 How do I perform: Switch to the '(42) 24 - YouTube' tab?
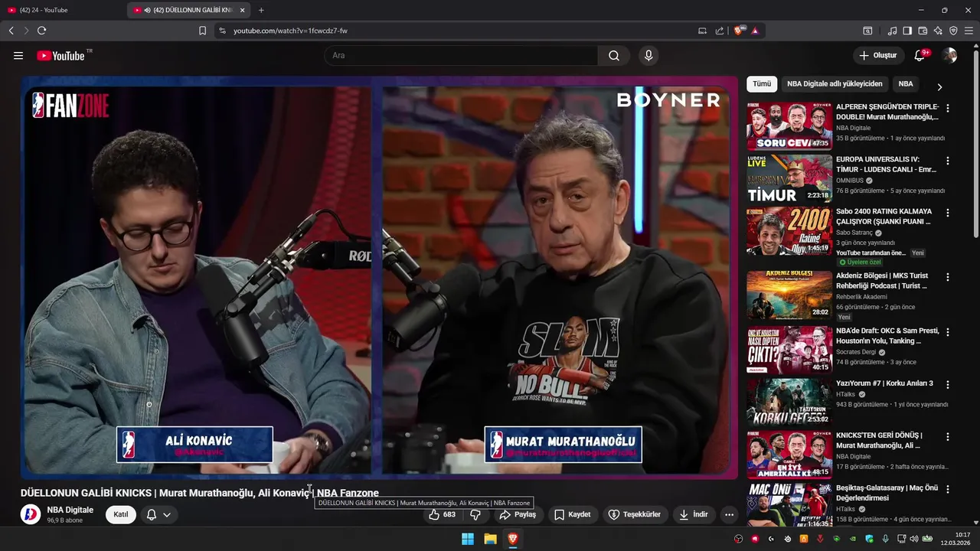(x=61, y=10)
